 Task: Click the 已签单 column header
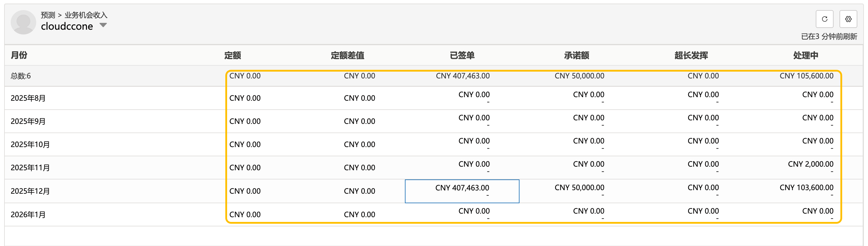pos(462,55)
